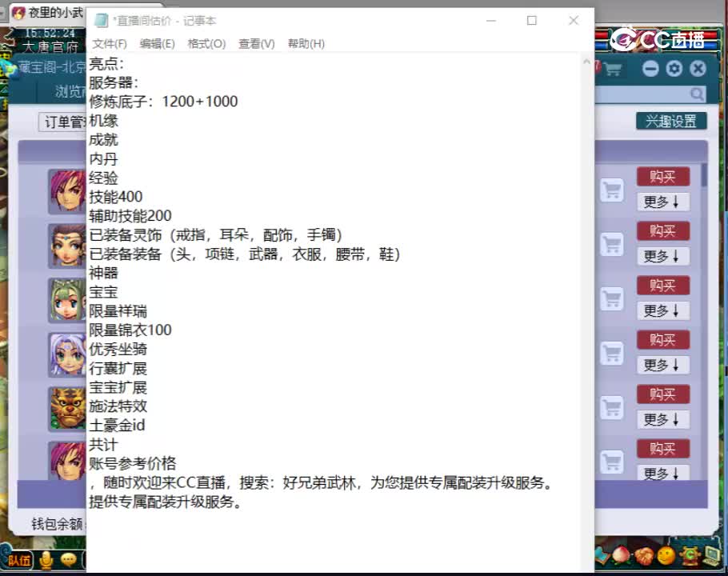
Task: Click the search magnifier icon in 藏宝阁
Action: [x=697, y=94]
